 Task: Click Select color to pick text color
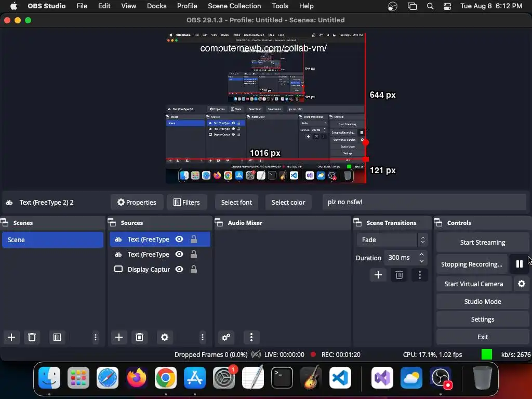click(x=288, y=202)
